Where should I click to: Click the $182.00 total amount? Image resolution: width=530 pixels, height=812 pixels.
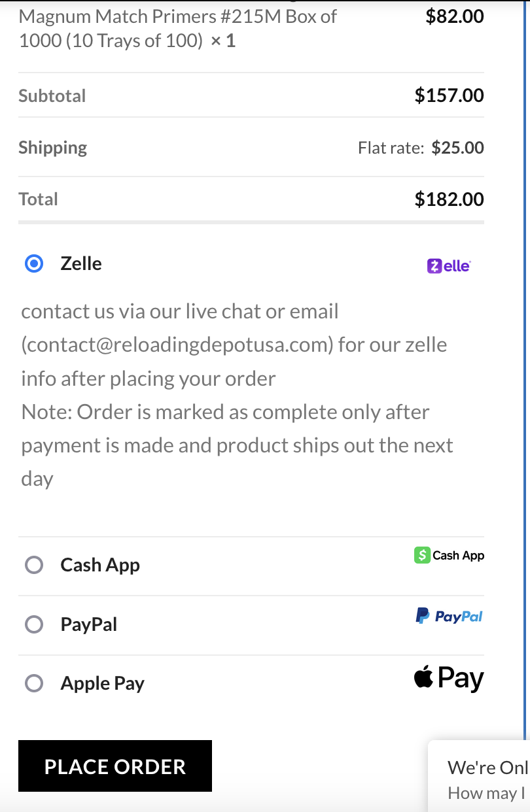(450, 199)
